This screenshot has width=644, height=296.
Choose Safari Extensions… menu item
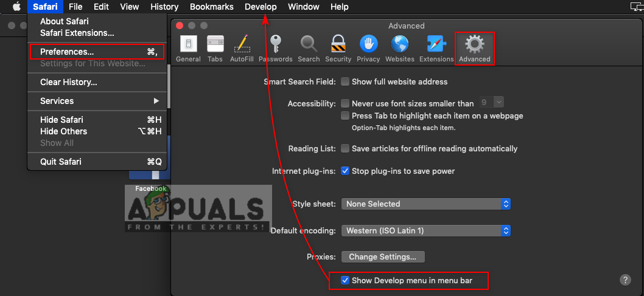97,33
